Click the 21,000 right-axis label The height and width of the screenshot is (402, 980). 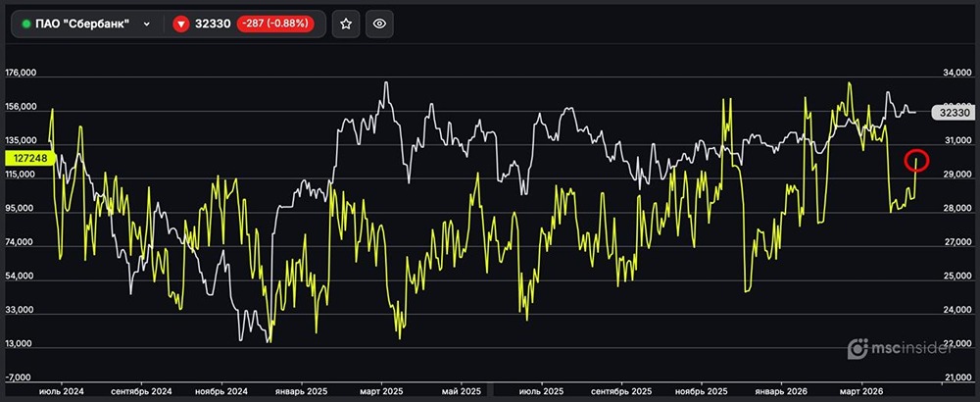coord(956,378)
